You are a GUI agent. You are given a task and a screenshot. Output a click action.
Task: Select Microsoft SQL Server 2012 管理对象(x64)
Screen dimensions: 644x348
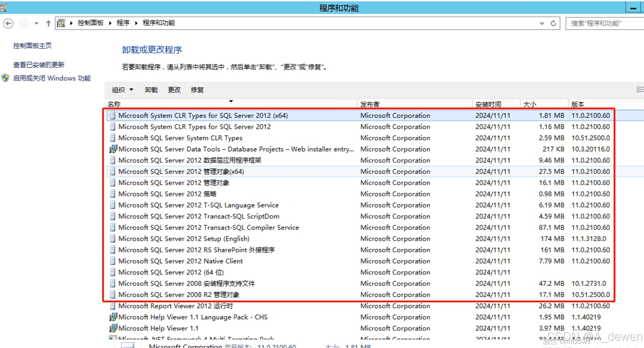pyautogui.click(x=375, y=171)
